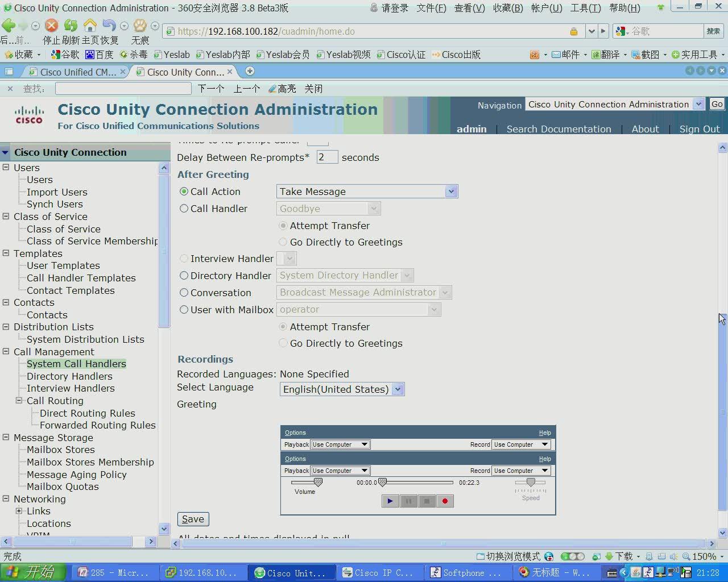
Task: Stop the greeting playback
Action: [427, 501]
